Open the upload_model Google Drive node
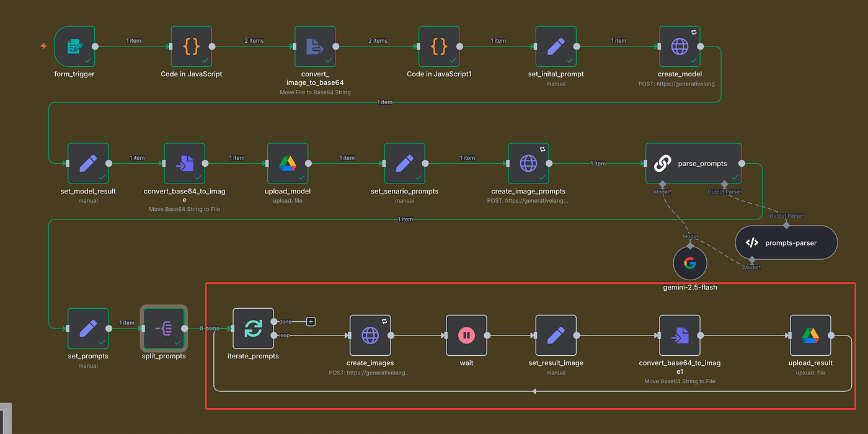This screenshot has width=868, height=434. [288, 164]
